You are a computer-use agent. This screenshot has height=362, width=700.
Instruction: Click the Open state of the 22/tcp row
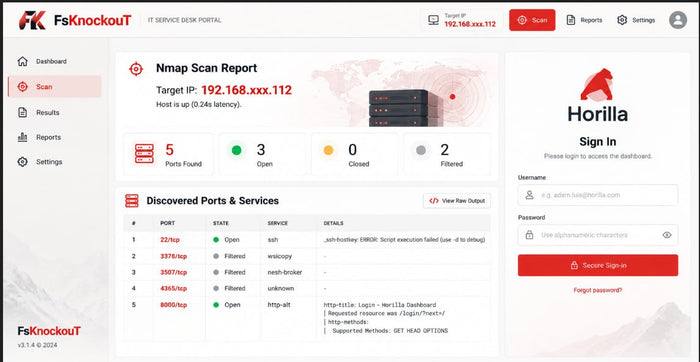click(226, 240)
